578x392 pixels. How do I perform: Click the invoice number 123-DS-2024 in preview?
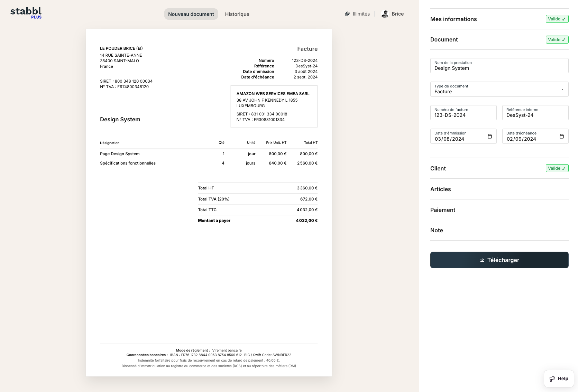pos(305,60)
